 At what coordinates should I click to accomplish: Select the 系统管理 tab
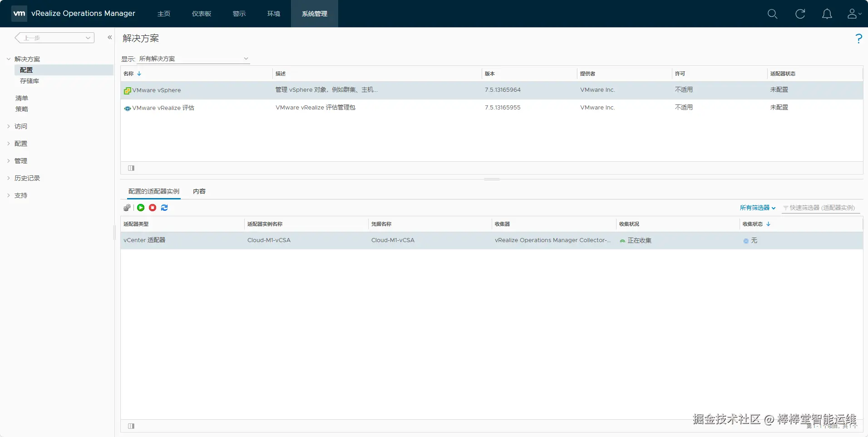click(x=315, y=14)
